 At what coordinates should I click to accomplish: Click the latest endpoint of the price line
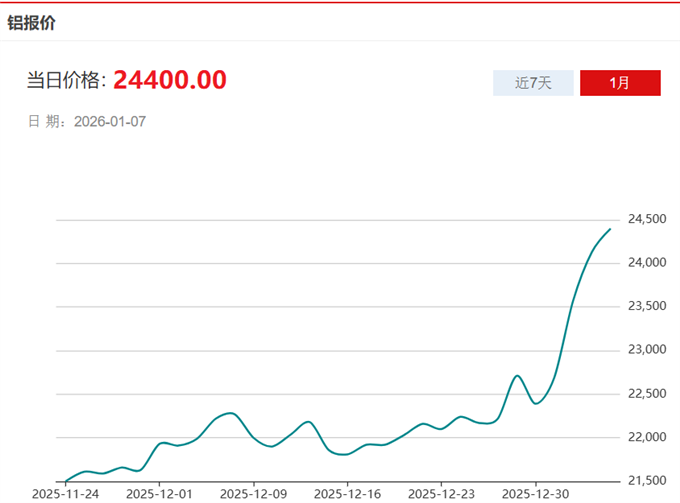click(610, 229)
